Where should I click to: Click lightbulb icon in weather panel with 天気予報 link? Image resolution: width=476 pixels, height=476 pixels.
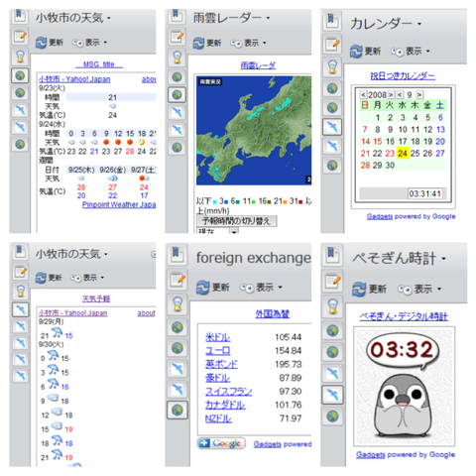pos(20,291)
